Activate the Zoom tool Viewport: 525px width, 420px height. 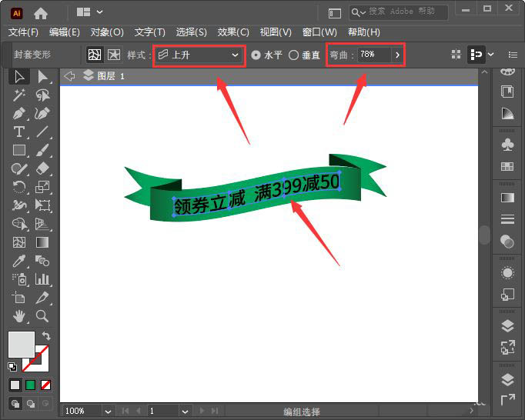(42, 315)
